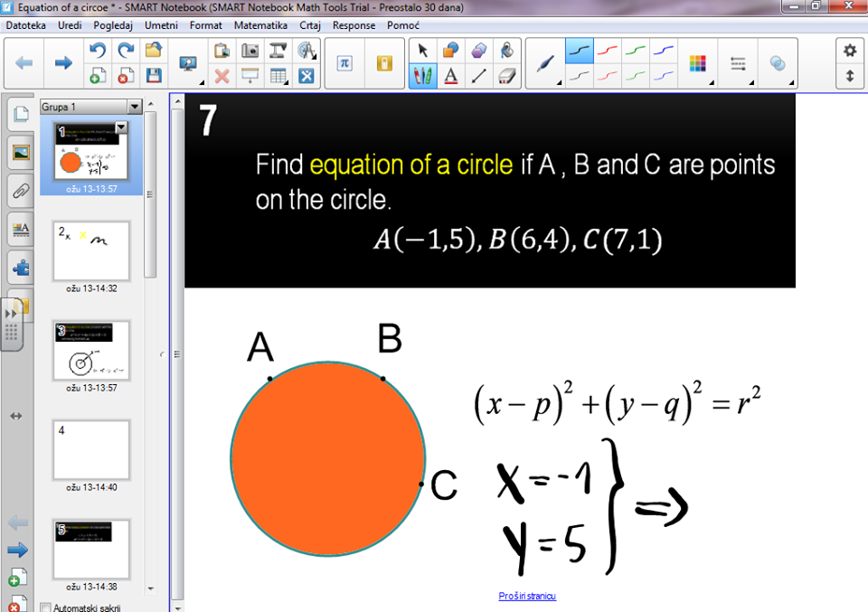Open the Umetni menu
This screenshot has width=868, height=612.
point(160,25)
